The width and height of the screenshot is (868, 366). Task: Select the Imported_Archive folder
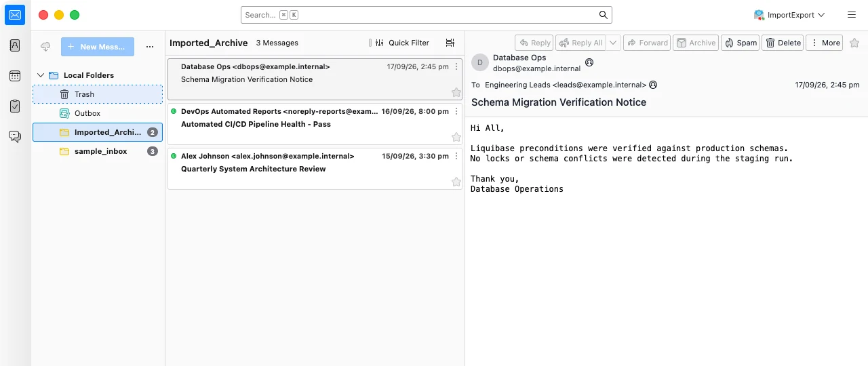(x=98, y=132)
